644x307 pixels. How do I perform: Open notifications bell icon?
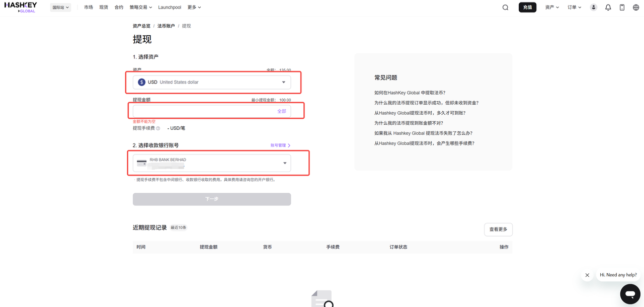[x=608, y=8]
